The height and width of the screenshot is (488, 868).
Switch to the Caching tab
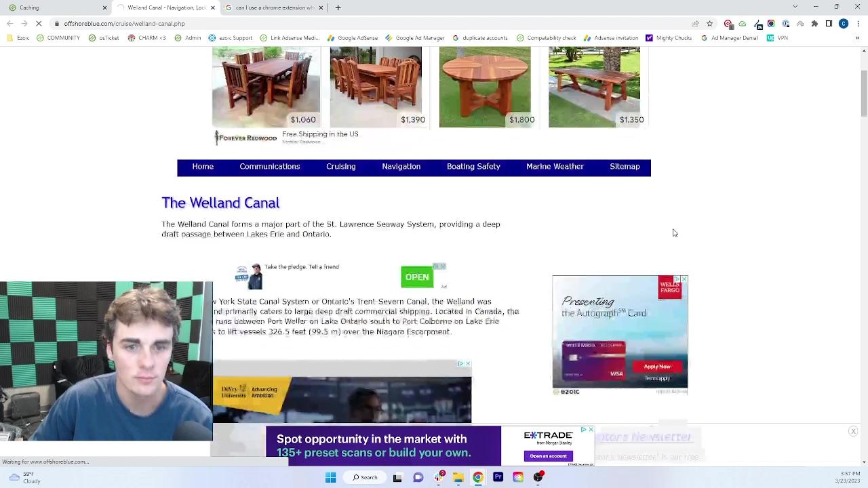(54, 7)
